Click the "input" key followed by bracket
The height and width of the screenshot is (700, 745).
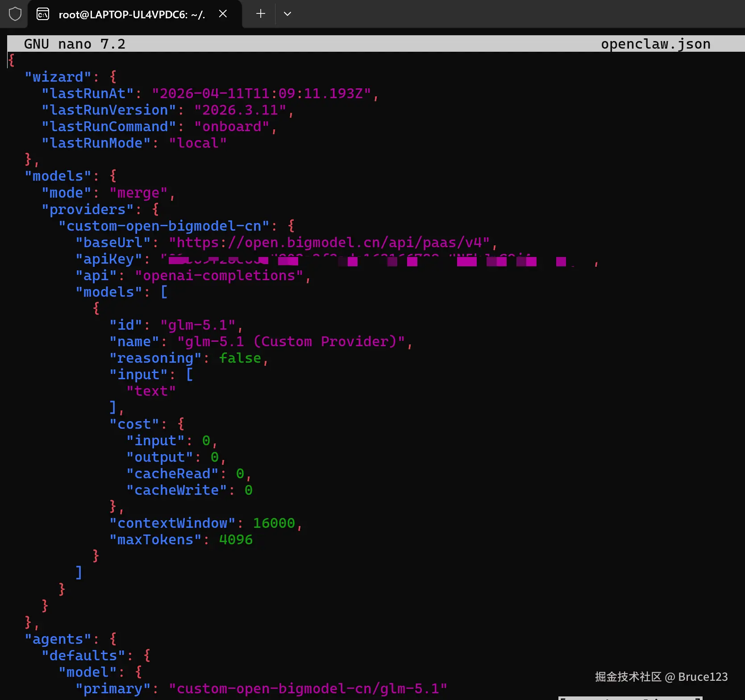(x=138, y=374)
